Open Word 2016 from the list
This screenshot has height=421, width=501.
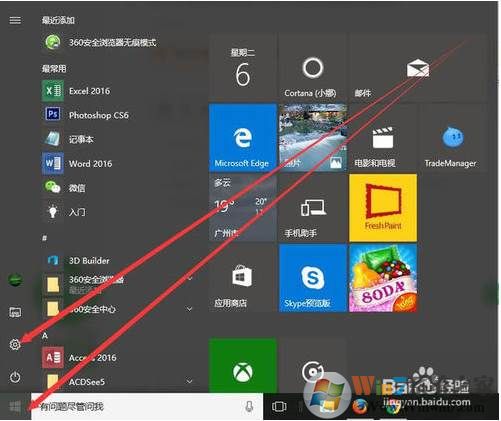click(77, 163)
